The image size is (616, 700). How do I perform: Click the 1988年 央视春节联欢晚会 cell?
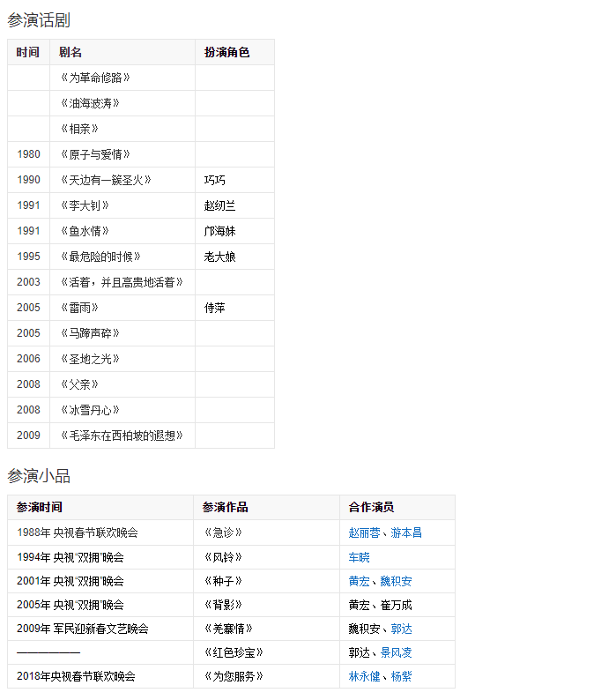click(78, 532)
